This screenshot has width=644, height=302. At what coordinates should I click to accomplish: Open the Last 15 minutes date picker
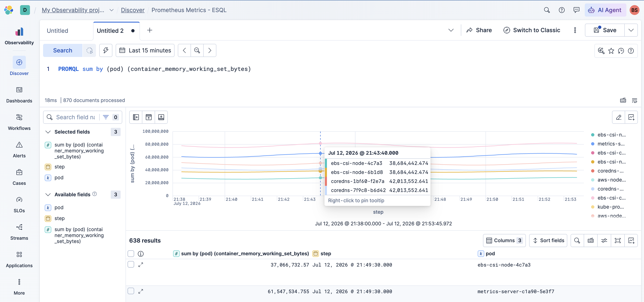tap(145, 50)
